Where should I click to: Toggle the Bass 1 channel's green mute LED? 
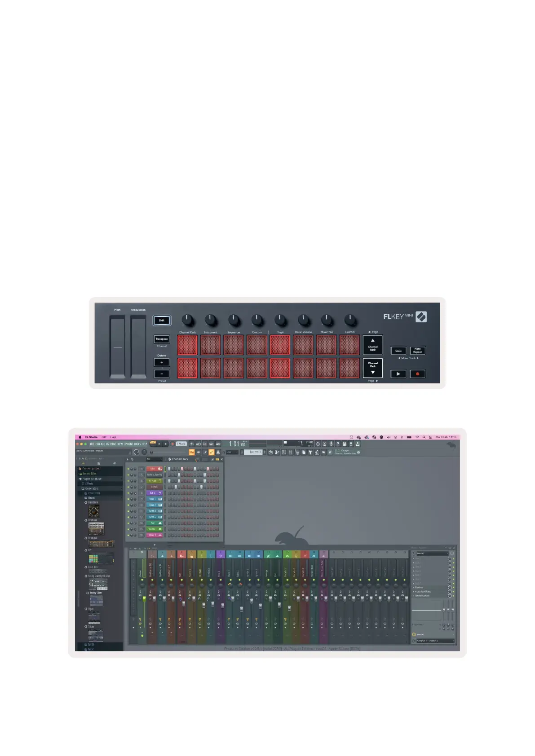pos(128,499)
